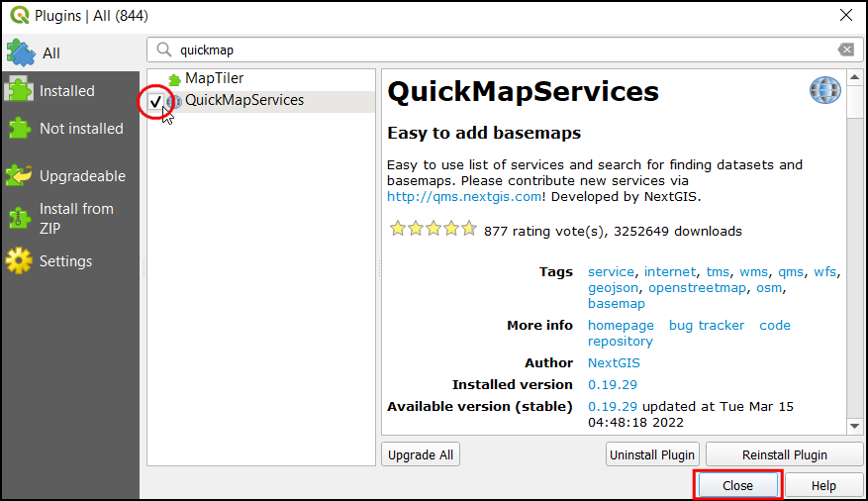The image size is (868, 501).
Task: Open the bug tracker link
Action: pyautogui.click(x=707, y=326)
